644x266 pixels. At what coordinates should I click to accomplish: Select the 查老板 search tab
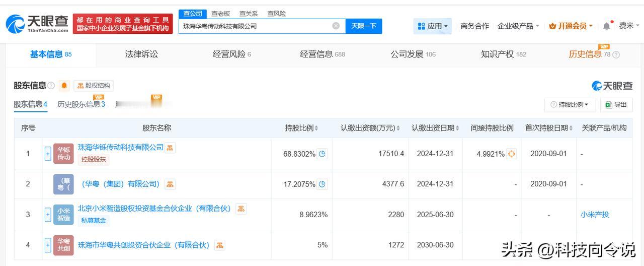pos(220,14)
